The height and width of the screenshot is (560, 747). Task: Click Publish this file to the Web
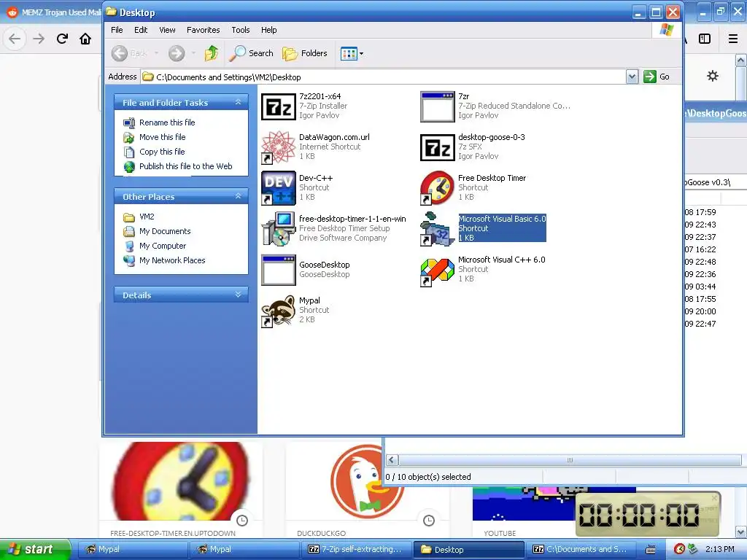(x=178, y=166)
